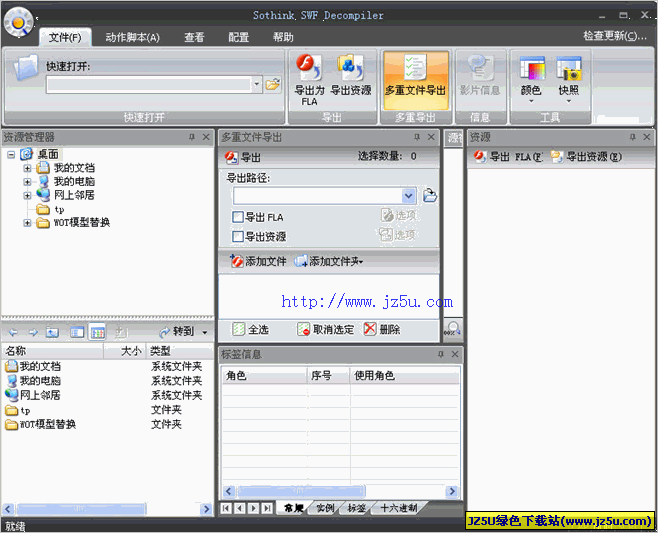658x533 pixels.
Task: Switch to the 实例 tab
Action: coord(325,508)
